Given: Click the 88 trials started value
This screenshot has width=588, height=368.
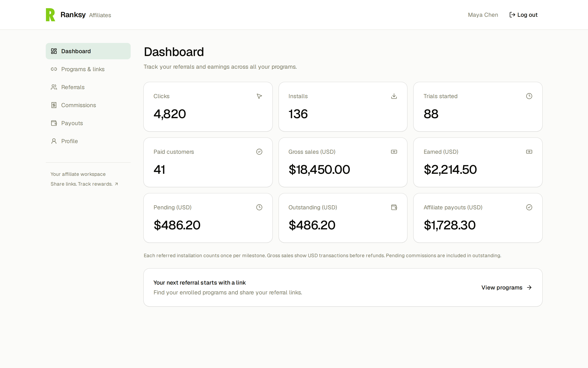Looking at the screenshot, I should pos(431,114).
